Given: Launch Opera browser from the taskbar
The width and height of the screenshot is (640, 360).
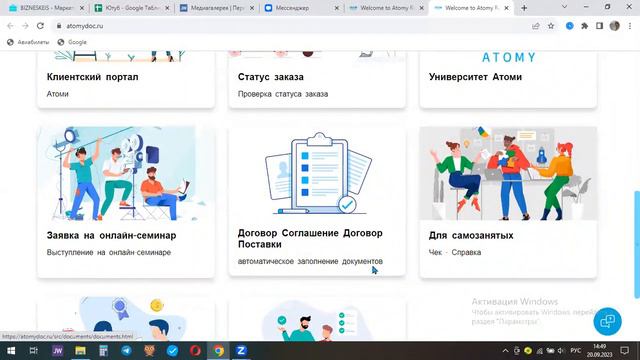Looking at the screenshot, I should (x=195, y=351).
